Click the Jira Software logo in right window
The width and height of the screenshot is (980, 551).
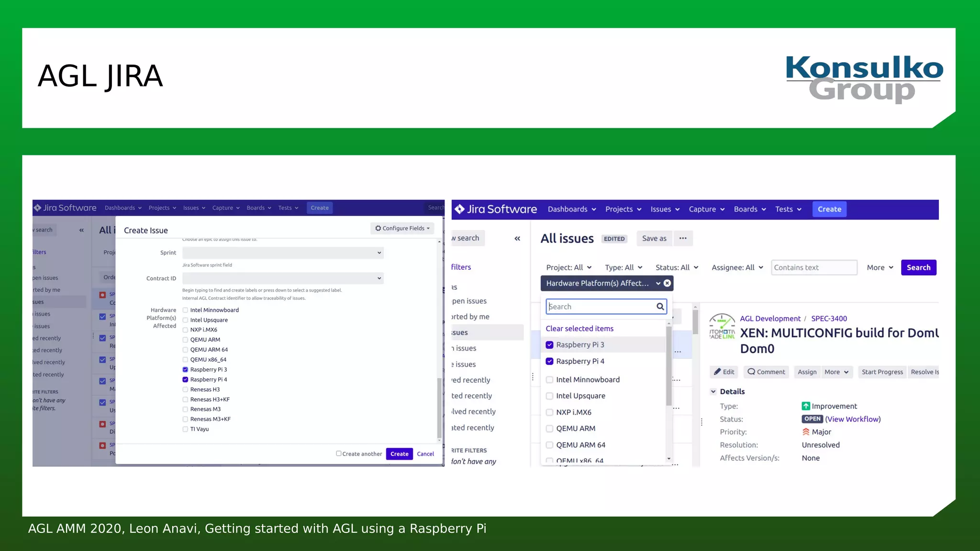(495, 209)
